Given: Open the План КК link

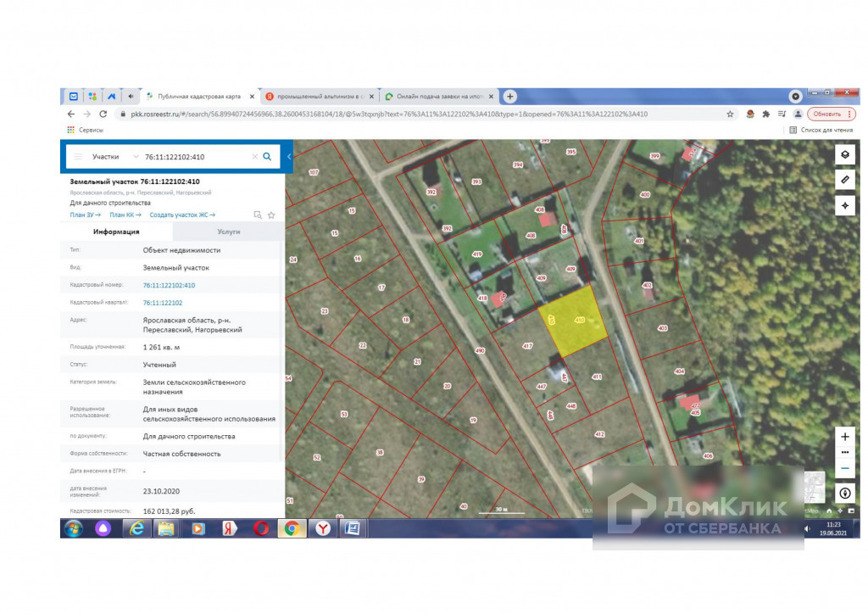Looking at the screenshot, I should tap(125, 215).
